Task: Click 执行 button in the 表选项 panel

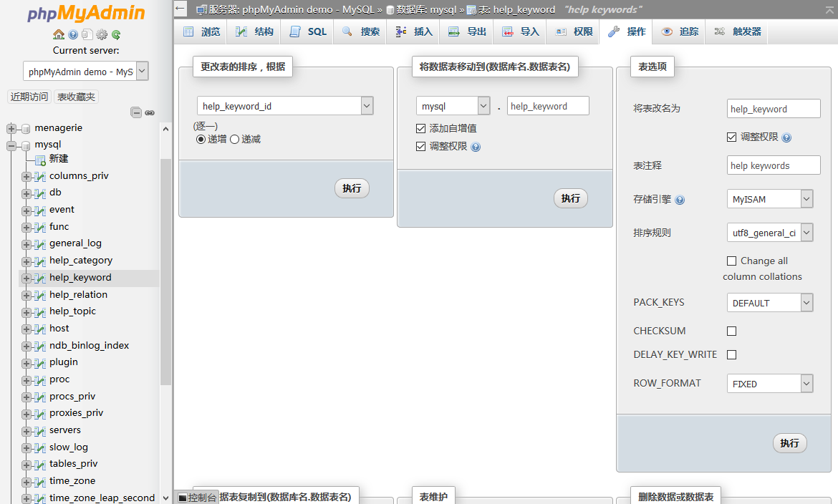Action: (x=789, y=443)
